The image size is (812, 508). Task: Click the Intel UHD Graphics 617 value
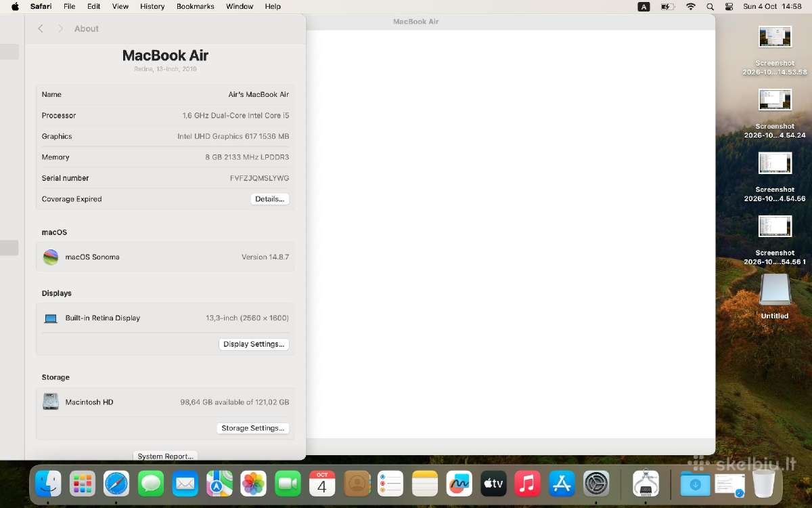click(233, 136)
